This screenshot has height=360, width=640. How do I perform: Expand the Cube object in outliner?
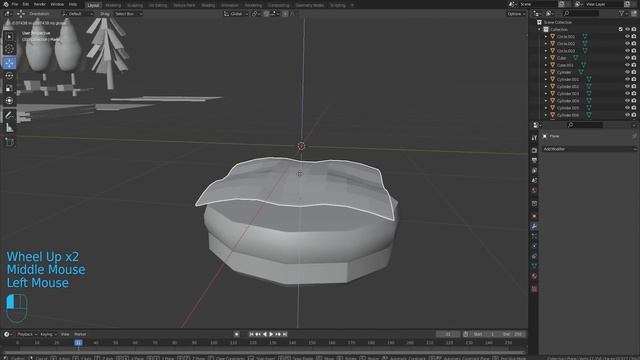546,58
